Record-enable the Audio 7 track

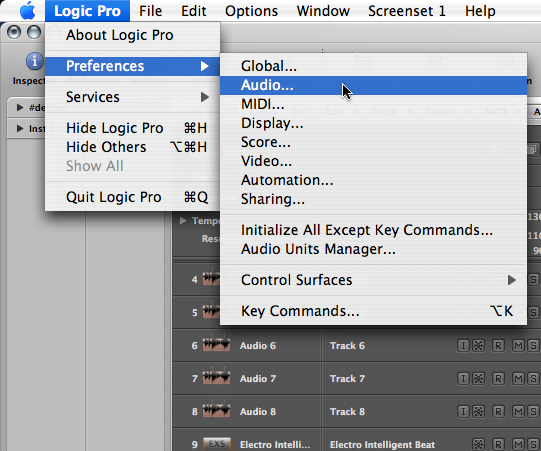click(498, 379)
